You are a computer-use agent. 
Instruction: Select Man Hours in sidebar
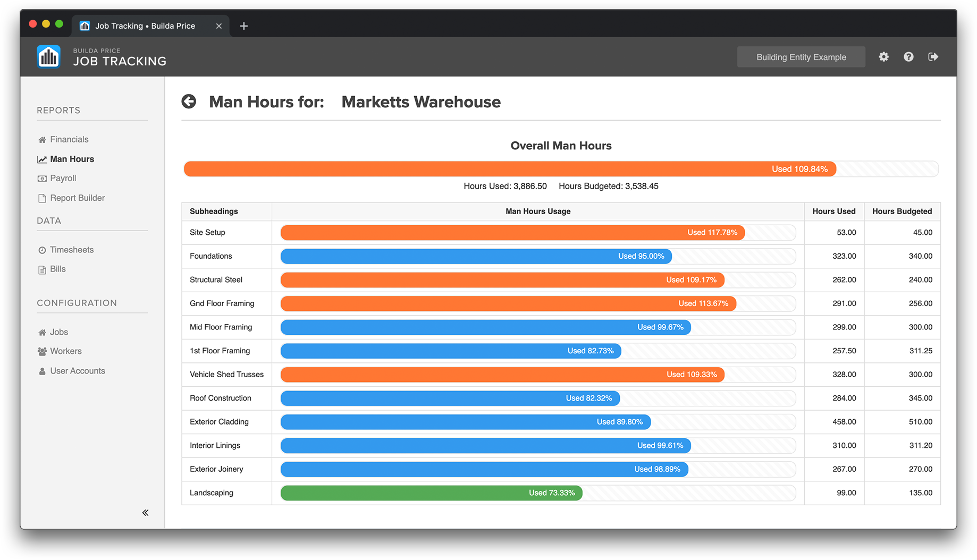(x=72, y=159)
